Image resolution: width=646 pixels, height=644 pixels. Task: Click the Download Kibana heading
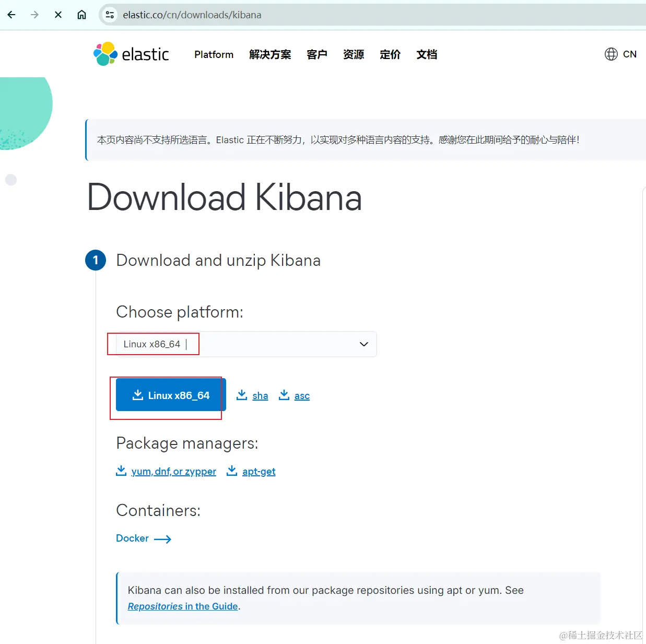coord(225,197)
